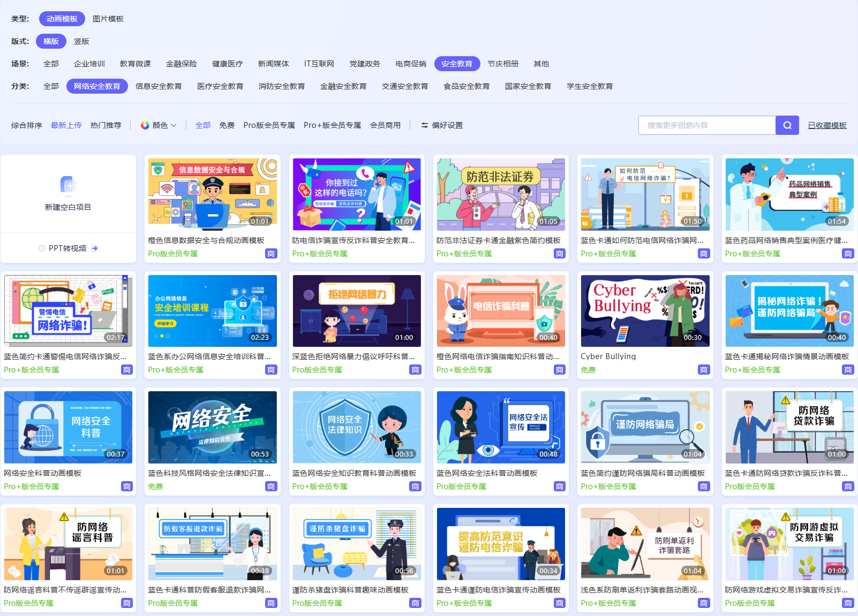Viewport: 858px width, 616px height.
Task: Switch layout filter to 竖版
Action: click(81, 41)
